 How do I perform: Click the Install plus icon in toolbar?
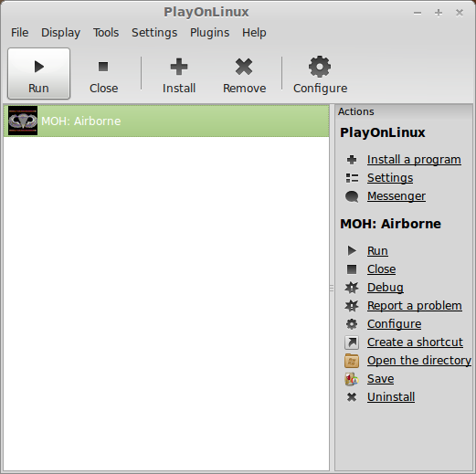(179, 67)
